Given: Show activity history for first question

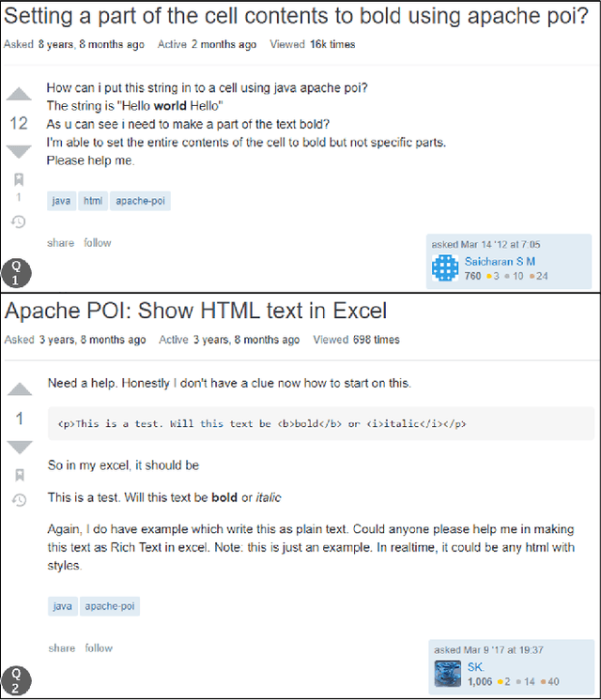Looking at the screenshot, I should click(x=19, y=221).
